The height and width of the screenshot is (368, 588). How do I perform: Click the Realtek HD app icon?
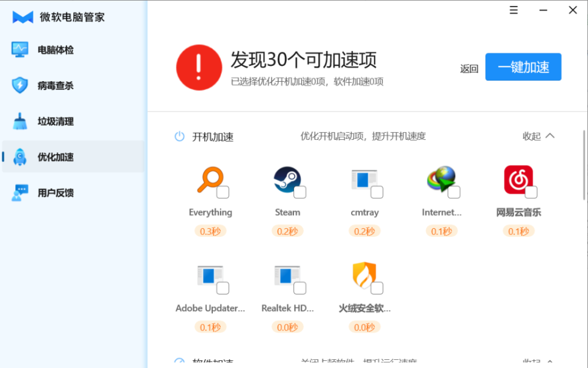(288, 276)
